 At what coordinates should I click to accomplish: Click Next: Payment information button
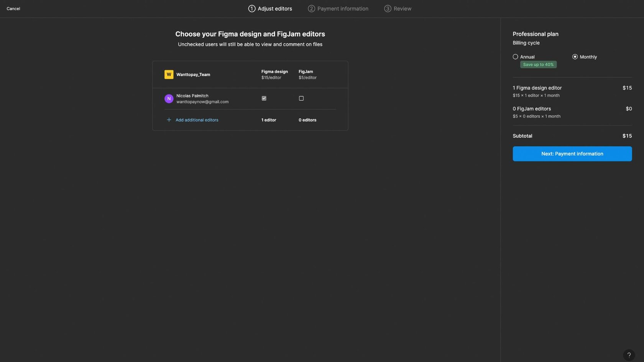click(572, 154)
